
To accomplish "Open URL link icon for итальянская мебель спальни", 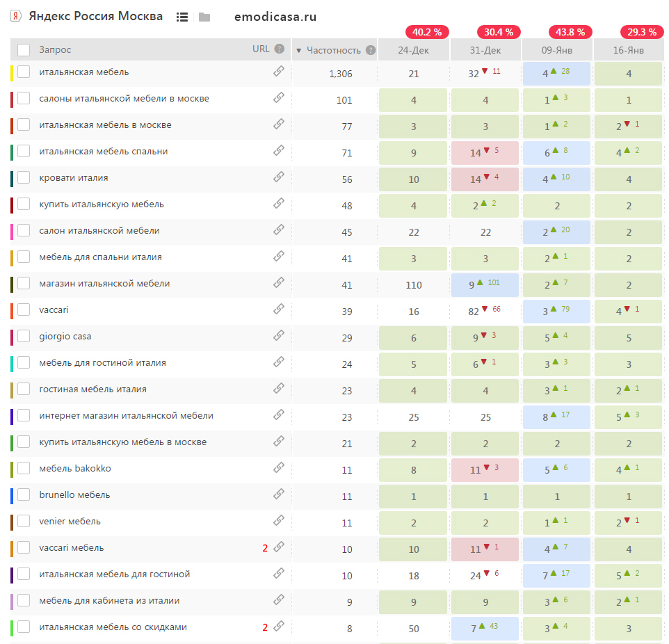I will pyautogui.click(x=279, y=151).
